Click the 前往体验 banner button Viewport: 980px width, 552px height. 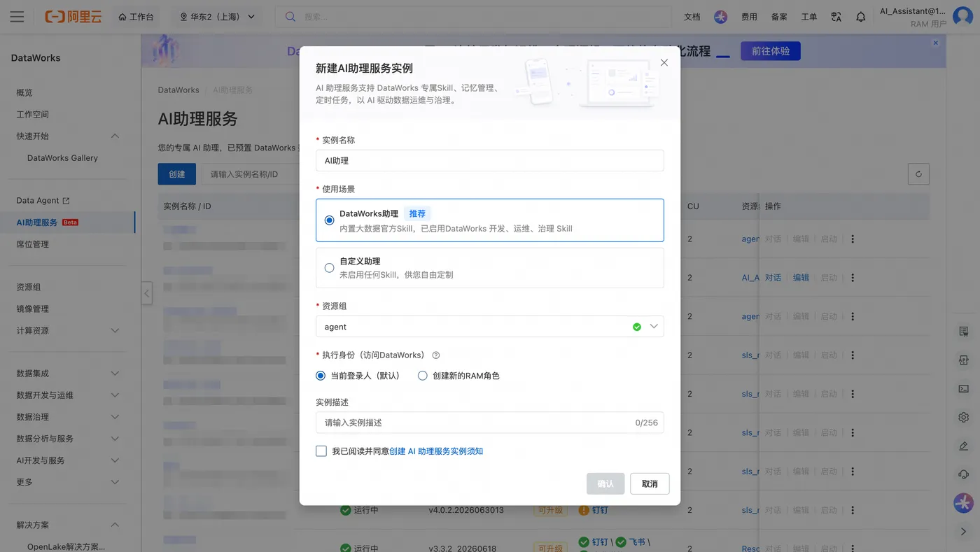771,51
